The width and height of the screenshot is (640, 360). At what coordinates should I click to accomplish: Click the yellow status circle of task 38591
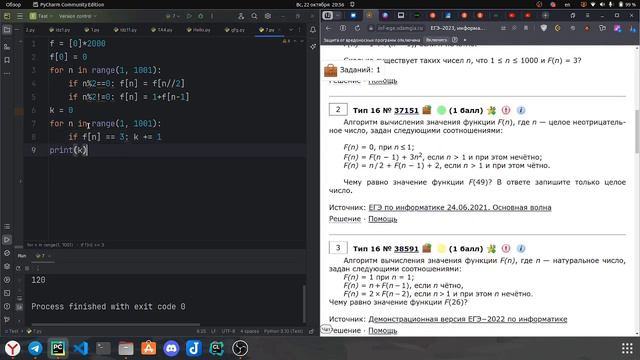(x=441, y=249)
